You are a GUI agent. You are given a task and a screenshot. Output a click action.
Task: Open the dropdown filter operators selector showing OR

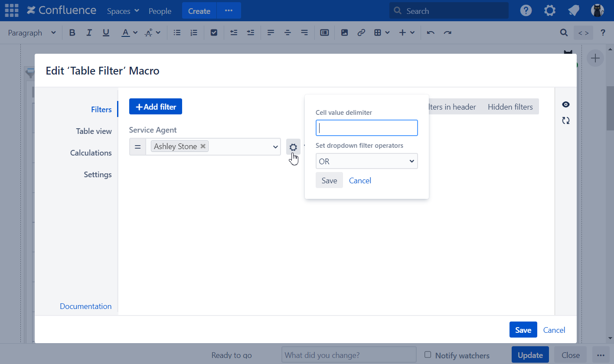click(x=366, y=161)
